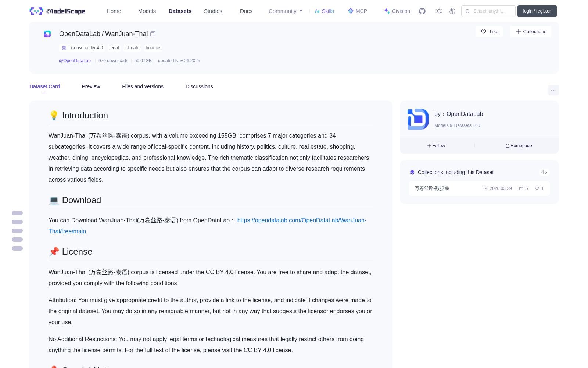This screenshot has height=368, width=588.
Task: Open the GitHub icon link
Action: [422, 11]
